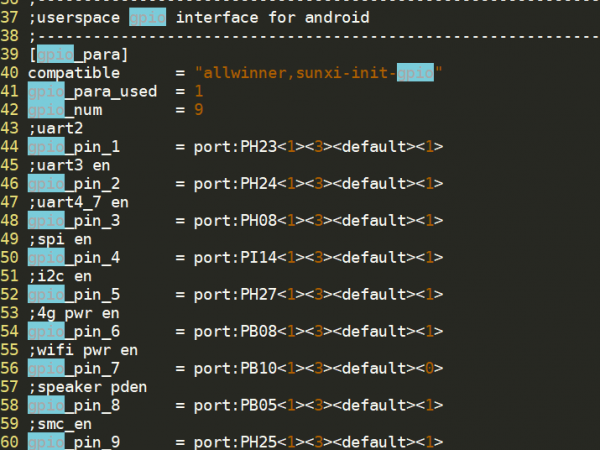Viewport: 600px width, 450px height.
Task: Click port:PH23 in the gpio_pin_1 line
Action: 238,147
